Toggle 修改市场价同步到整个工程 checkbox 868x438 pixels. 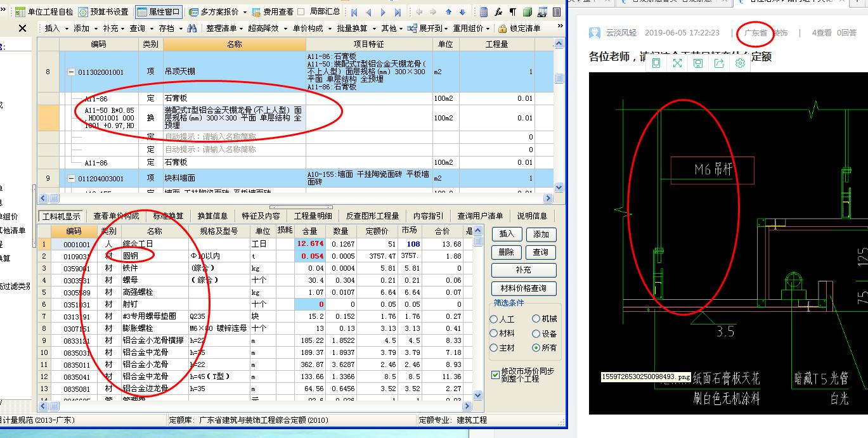495,375
